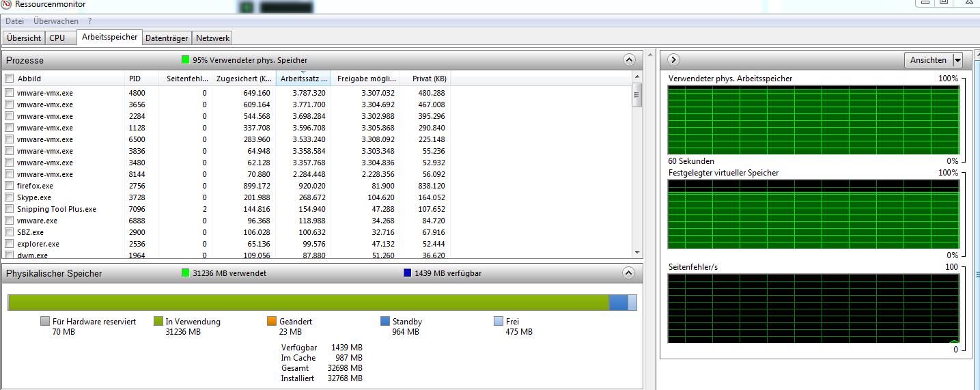Sort by Arbeitssatz column header
Screen dimensions: 980x390
[x=303, y=79]
